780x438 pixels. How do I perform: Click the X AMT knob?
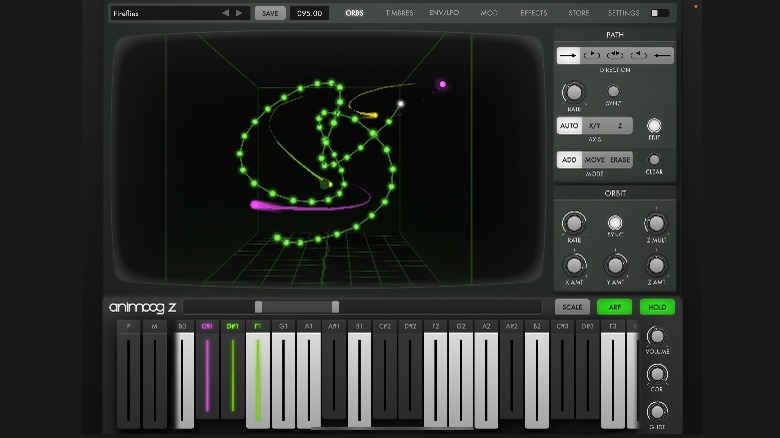click(x=574, y=265)
